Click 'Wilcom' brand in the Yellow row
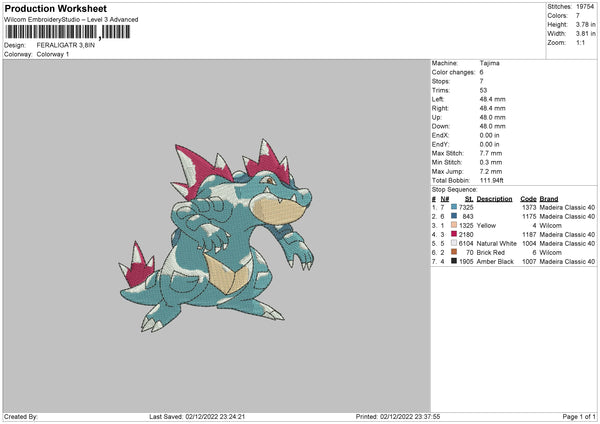600x424 pixels. pos(551,225)
